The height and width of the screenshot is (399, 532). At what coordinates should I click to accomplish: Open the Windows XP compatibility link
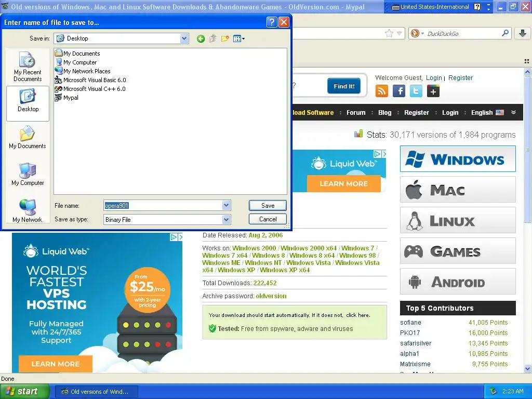tap(236, 270)
